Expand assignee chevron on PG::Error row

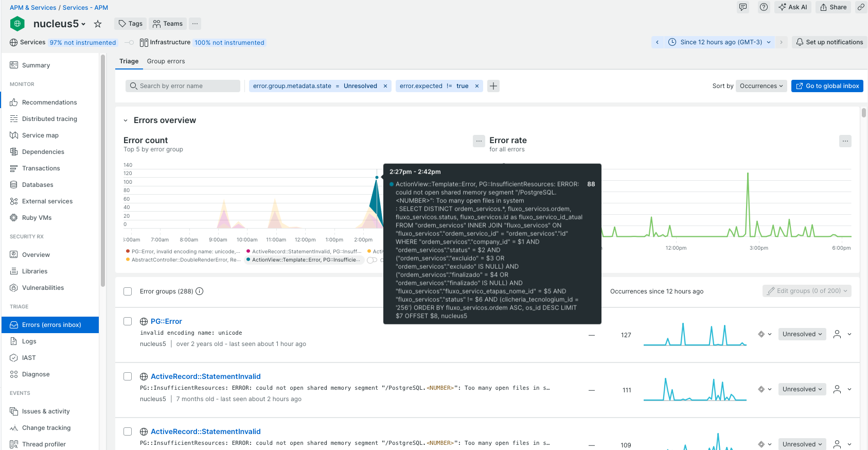(849, 334)
